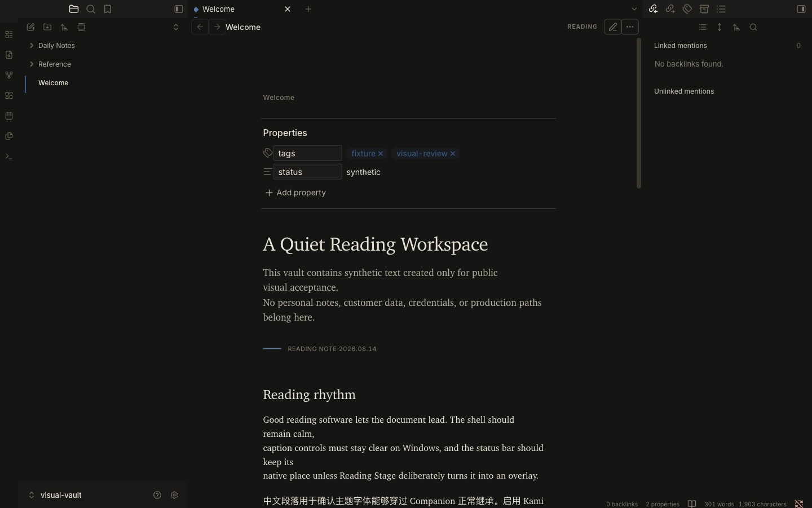Open the tab list dropdown chevron

pos(634,9)
